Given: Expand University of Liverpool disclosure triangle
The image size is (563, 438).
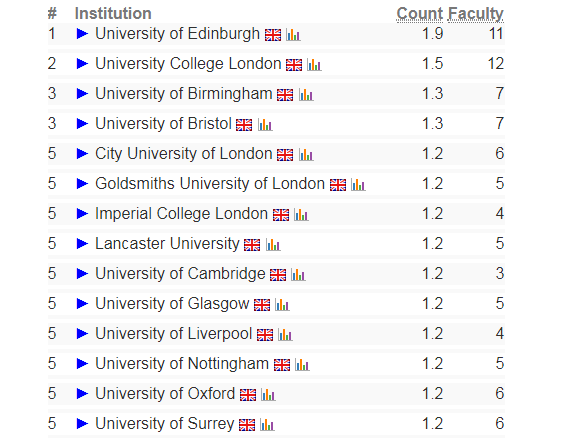Looking at the screenshot, I should [x=82, y=334].
